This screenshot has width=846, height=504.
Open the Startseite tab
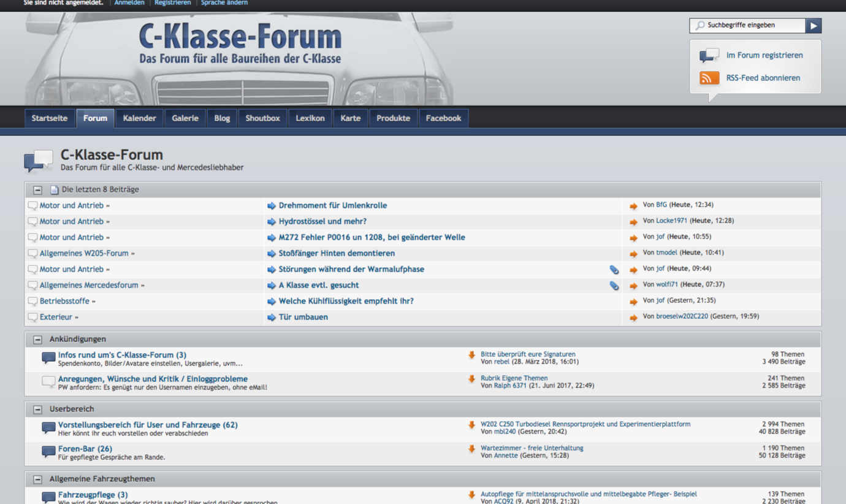pyautogui.click(x=50, y=118)
